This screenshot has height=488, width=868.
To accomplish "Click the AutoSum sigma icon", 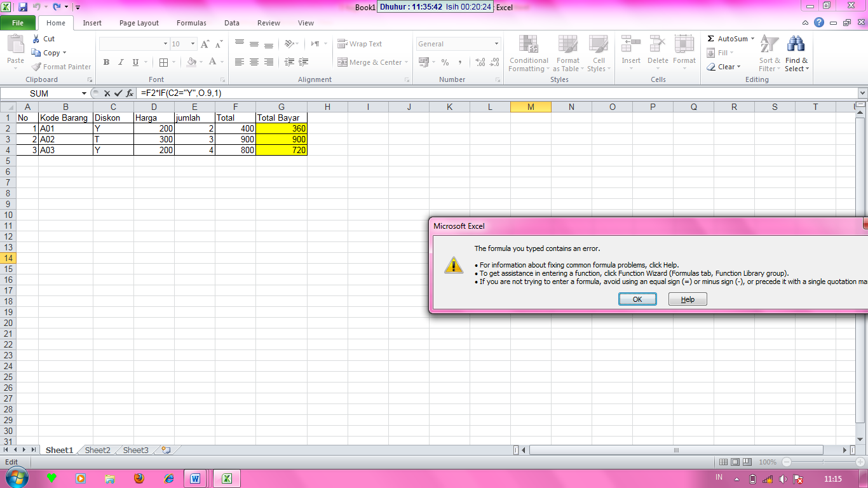I will tap(710, 39).
